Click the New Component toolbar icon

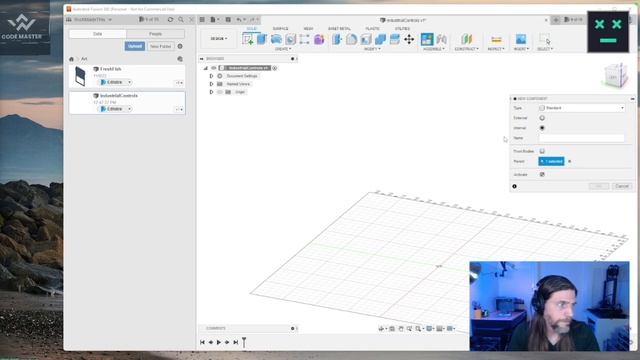pyautogui.click(x=427, y=39)
